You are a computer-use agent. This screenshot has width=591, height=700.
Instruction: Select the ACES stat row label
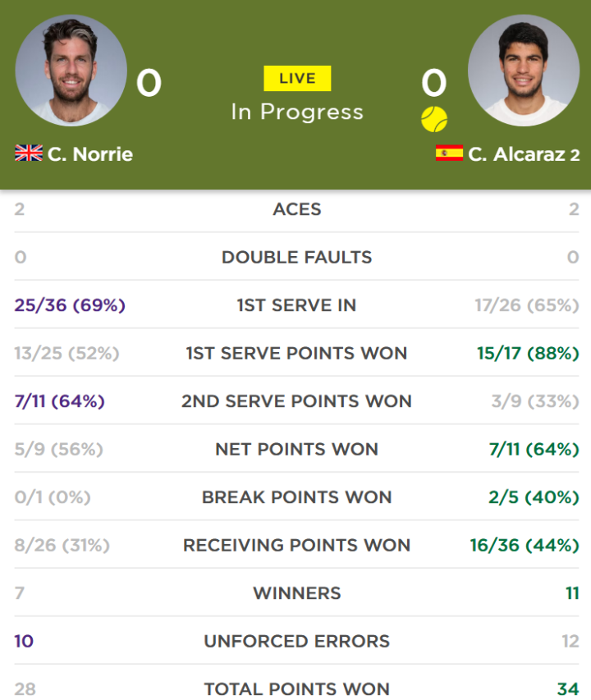coord(297,209)
